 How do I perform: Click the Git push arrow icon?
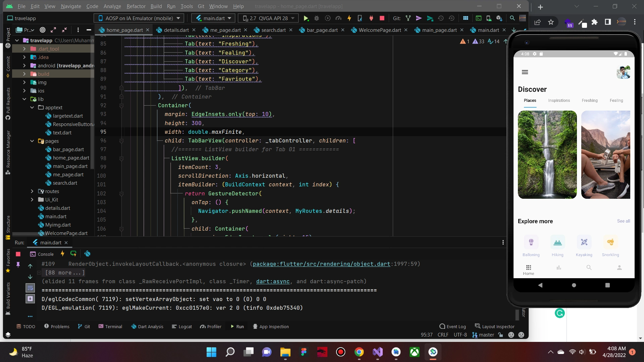pyautogui.click(x=430, y=18)
